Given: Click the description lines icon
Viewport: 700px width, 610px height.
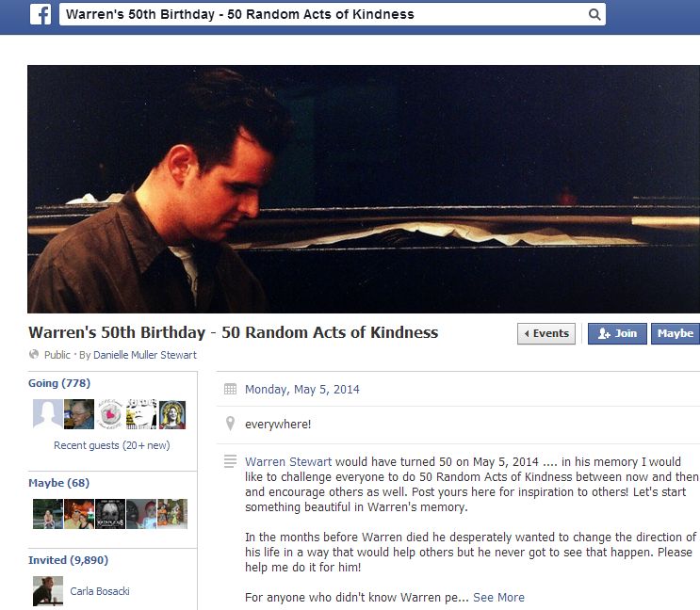Looking at the screenshot, I should (230, 461).
